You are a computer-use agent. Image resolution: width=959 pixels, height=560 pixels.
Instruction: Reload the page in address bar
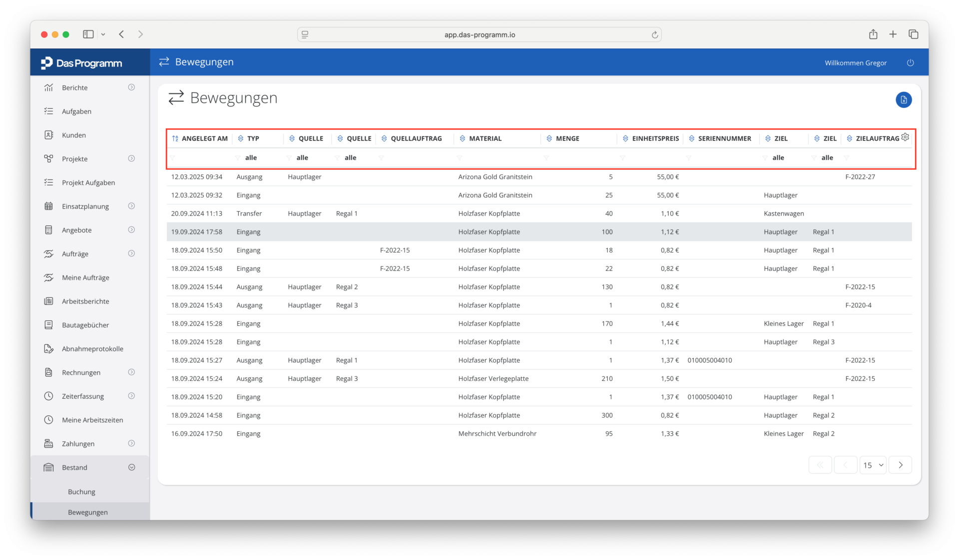pos(654,35)
